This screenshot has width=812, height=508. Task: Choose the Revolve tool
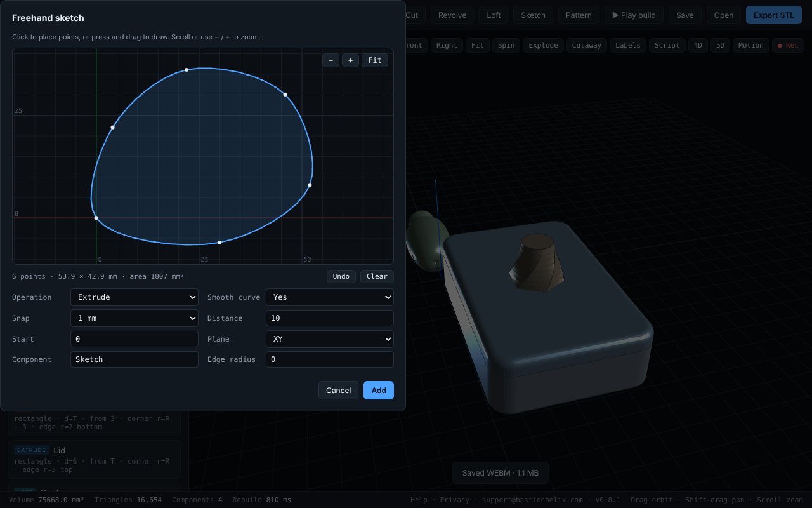452,15
